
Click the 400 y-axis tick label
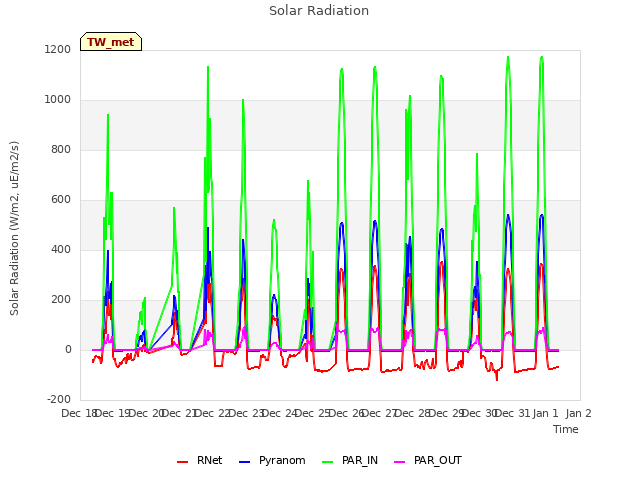tap(61, 249)
